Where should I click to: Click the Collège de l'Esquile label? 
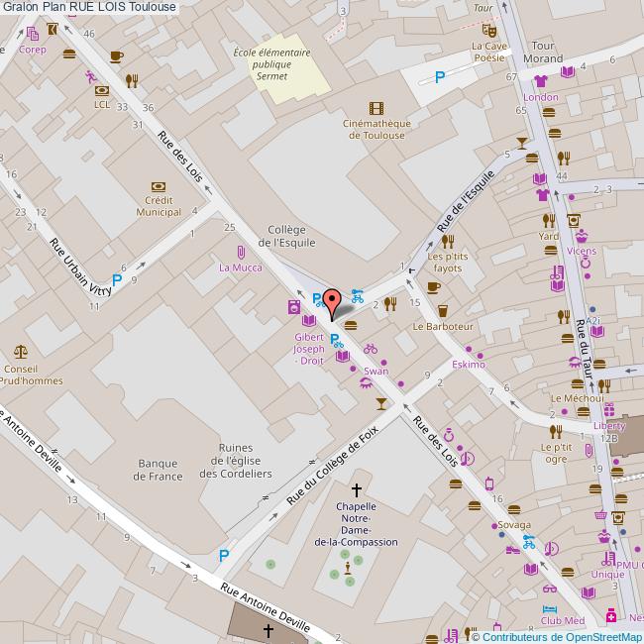pyautogui.click(x=286, y=235)
